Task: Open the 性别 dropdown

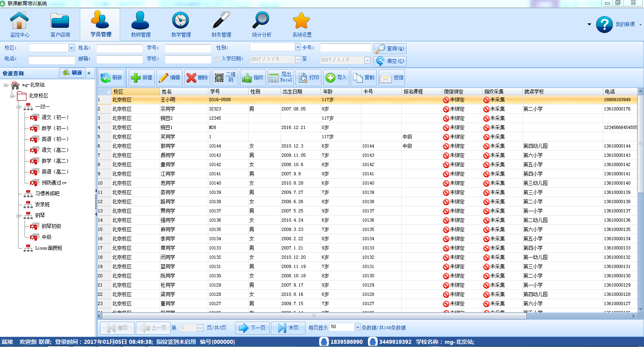Action: (298, 47)
